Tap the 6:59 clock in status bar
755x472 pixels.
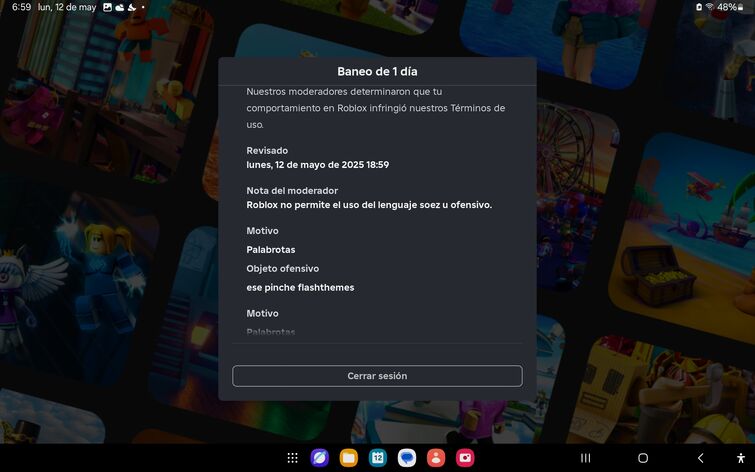tap(22, 7)
